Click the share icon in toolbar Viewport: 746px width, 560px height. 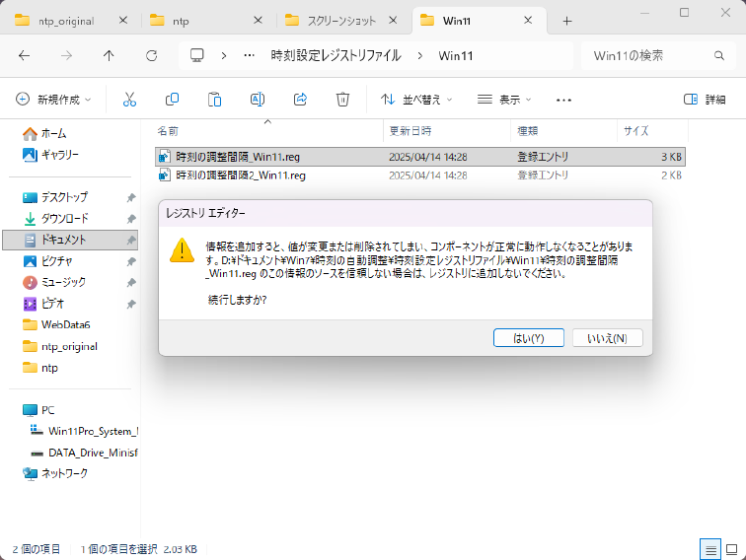coord(300,100)
